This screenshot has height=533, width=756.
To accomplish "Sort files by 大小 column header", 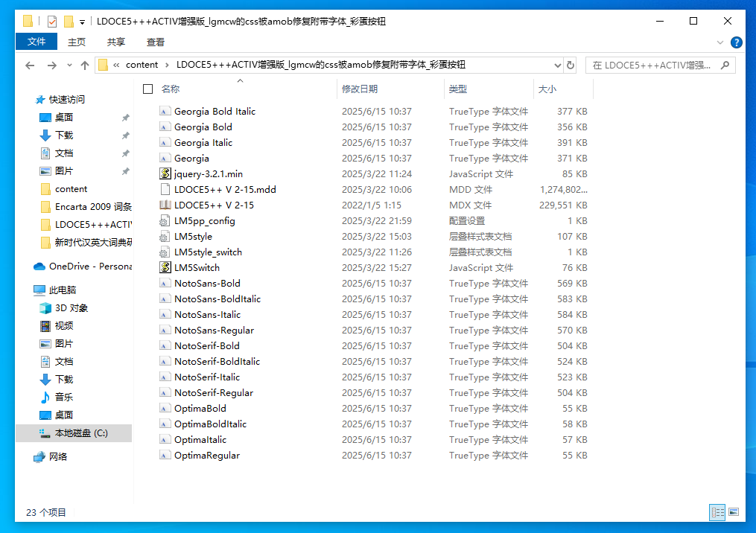I will (x=547, y=89).
